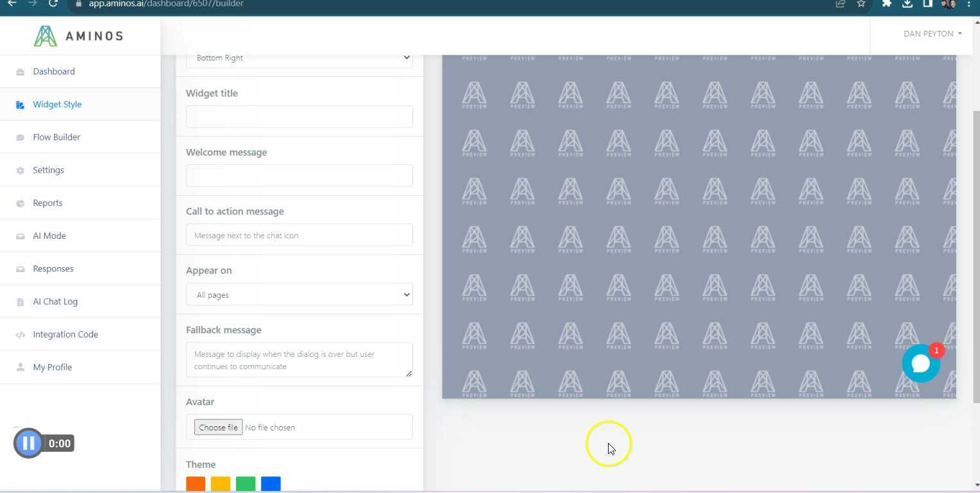Click the Welcome message input field

point(299,175)
